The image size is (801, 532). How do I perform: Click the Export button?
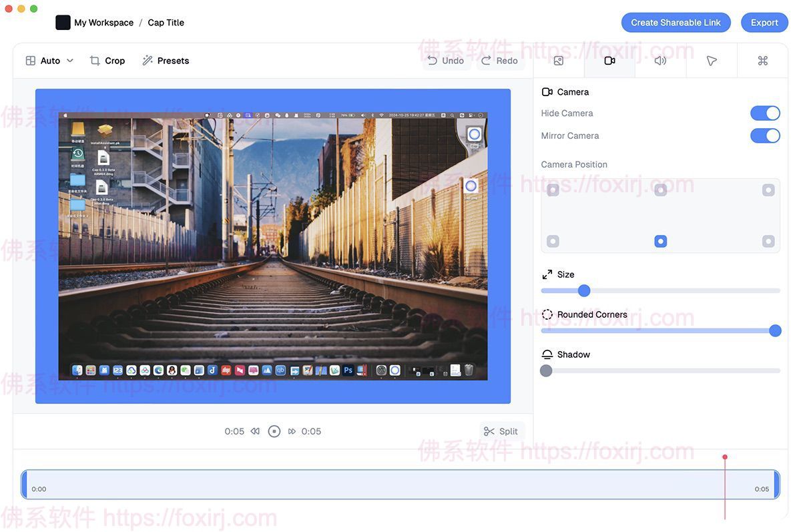(x=764, y=23)
